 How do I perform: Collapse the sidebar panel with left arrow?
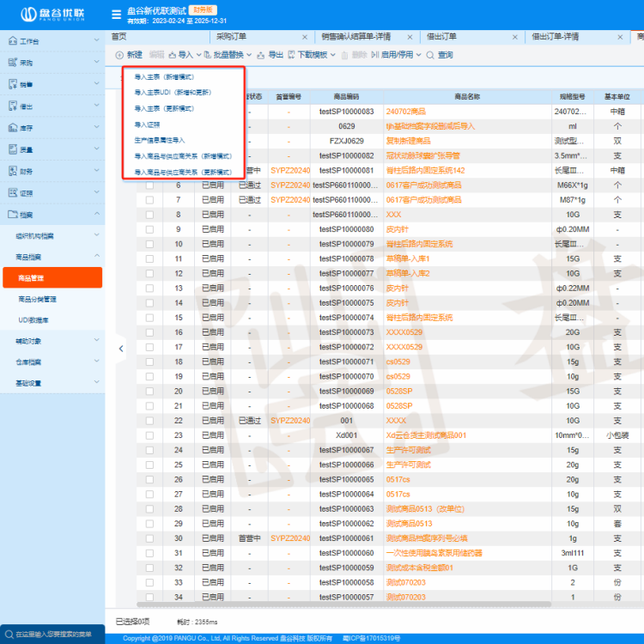click(121, 349)
